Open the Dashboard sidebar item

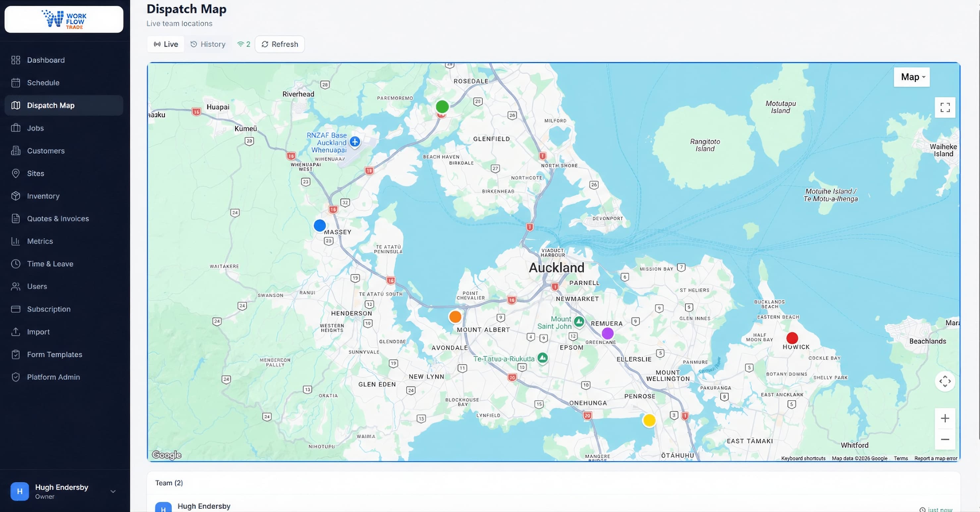click(64, 60)
